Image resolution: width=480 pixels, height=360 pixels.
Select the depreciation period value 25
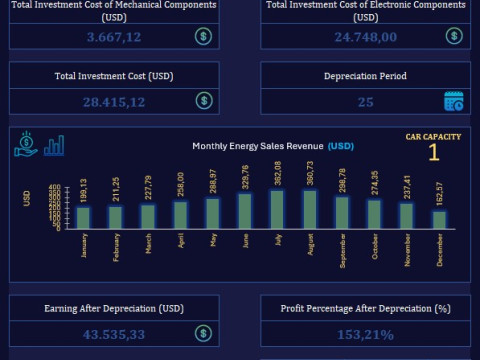(366, 102)
